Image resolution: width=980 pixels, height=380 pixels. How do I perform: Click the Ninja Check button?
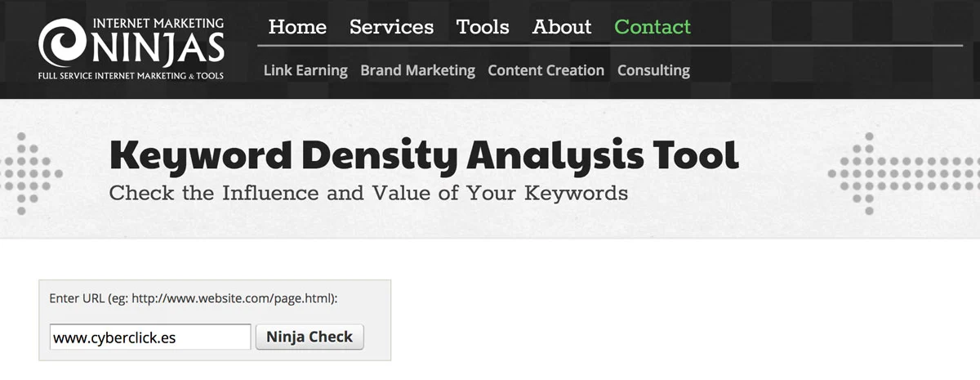click(x=310, y=337)
